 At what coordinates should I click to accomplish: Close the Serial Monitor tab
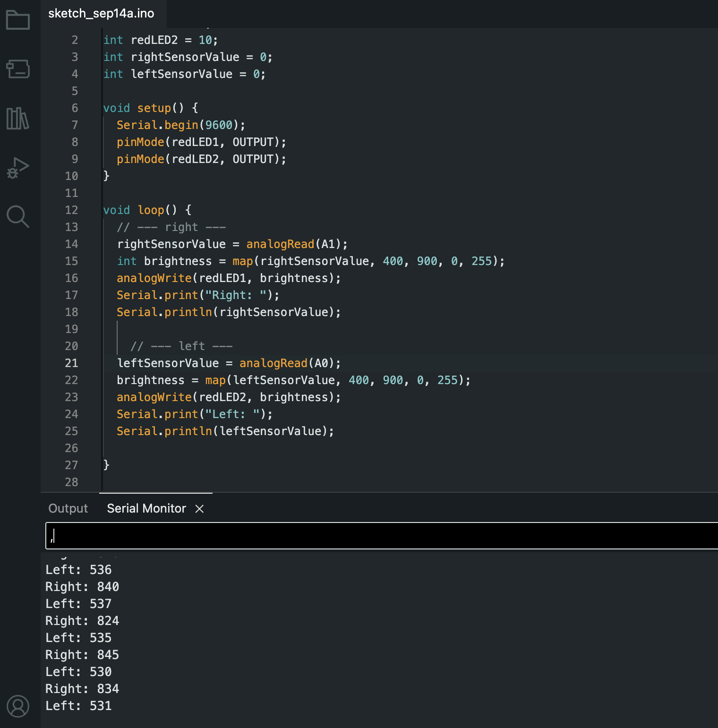coord(199,508)
